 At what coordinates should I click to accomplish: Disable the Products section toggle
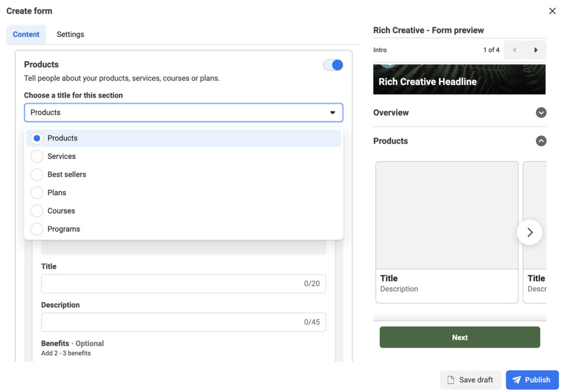[x=333, y=64]
